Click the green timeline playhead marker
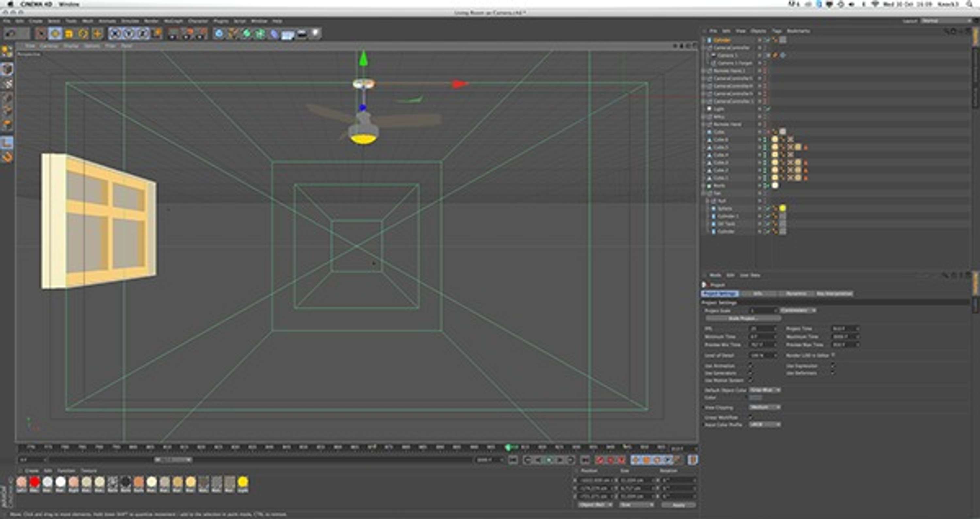Viewport: 980px width, 519px height. coord(508,448)
